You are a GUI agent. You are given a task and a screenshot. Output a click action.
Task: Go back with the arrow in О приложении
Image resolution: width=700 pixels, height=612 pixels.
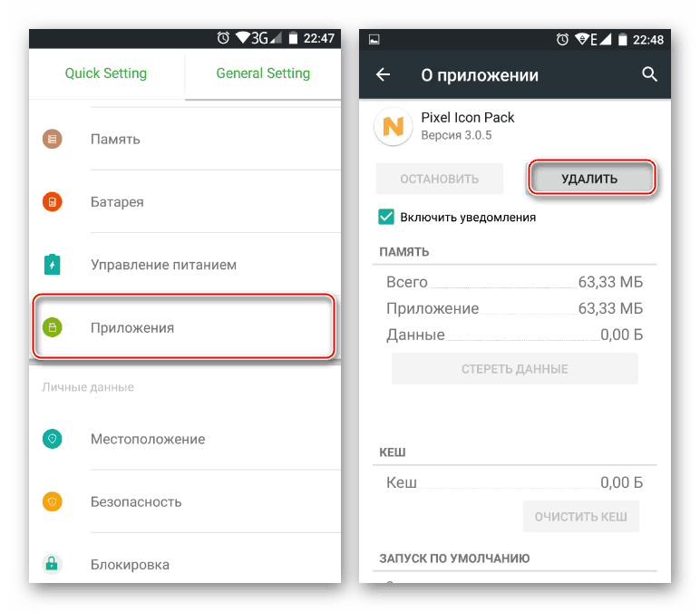coord(383,74)
